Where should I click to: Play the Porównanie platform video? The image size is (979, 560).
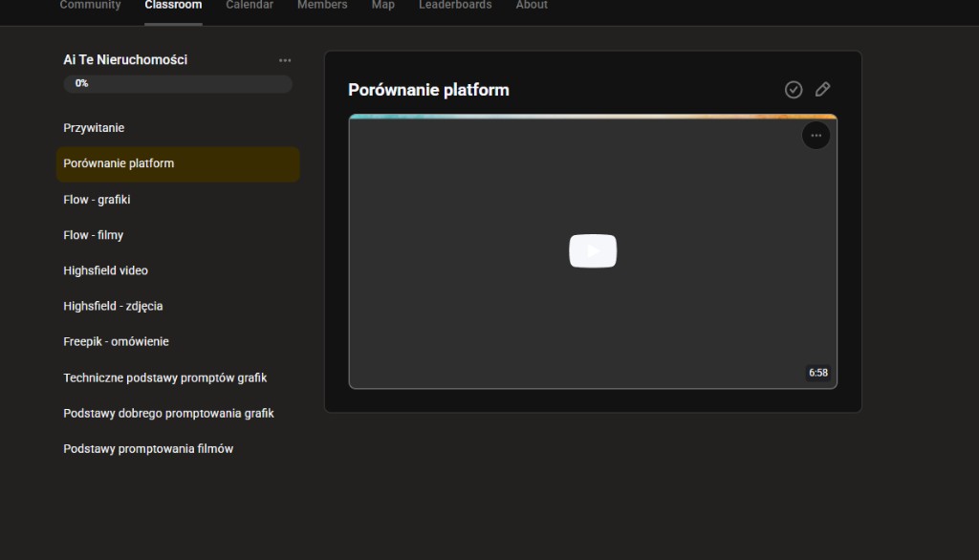pos(593,251)
